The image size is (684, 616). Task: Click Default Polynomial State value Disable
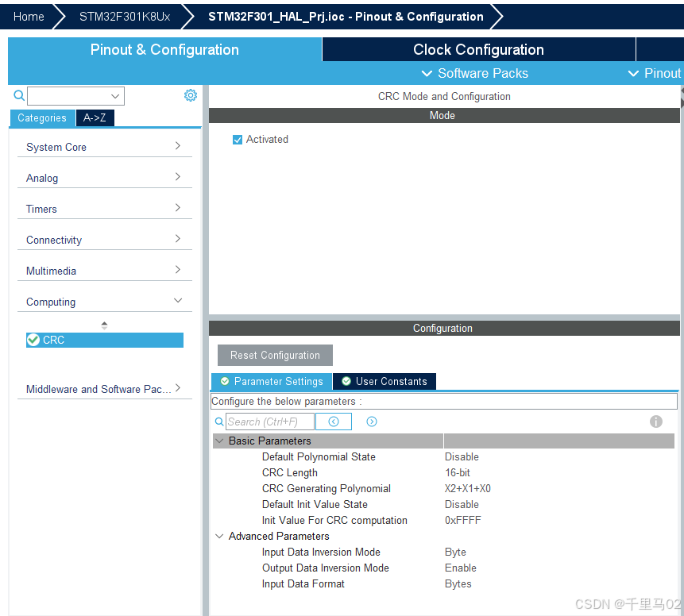point(462,456)
